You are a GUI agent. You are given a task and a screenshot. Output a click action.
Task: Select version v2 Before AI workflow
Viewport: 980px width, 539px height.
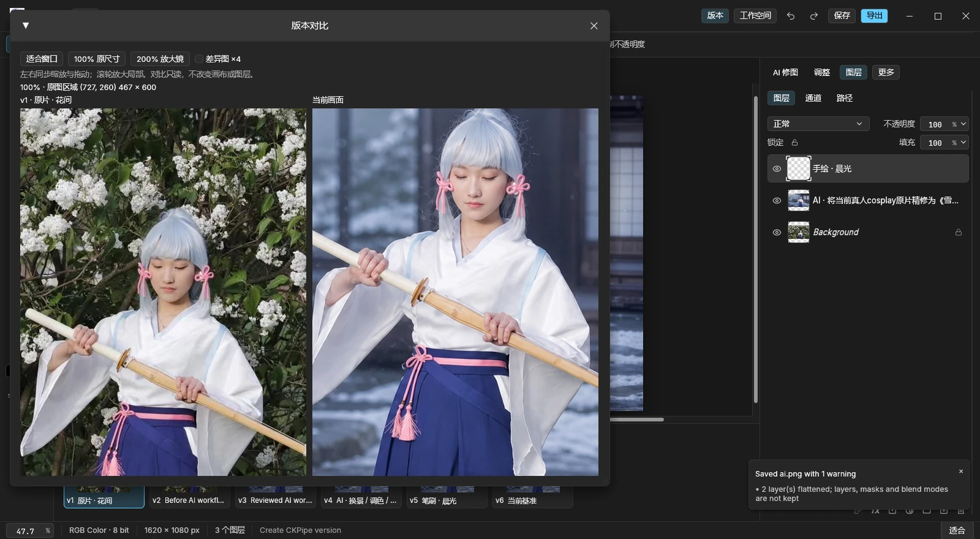pyautogui.click(x=190, y=497)
